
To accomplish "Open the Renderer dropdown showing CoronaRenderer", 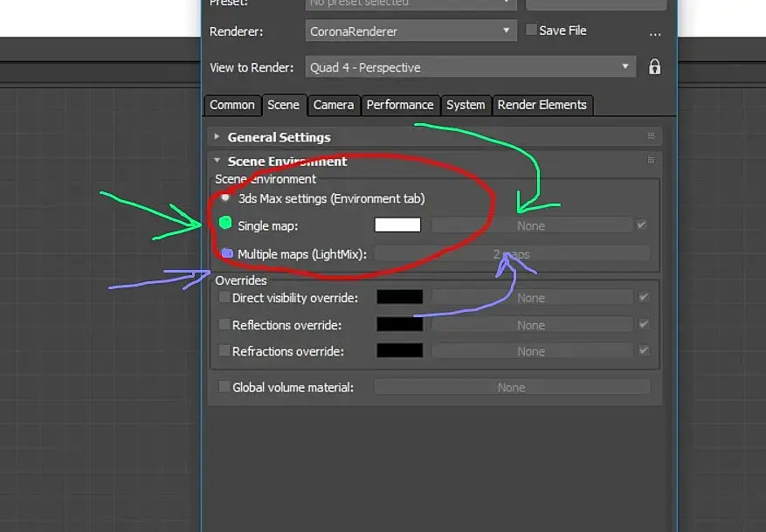I will point(411,31).
